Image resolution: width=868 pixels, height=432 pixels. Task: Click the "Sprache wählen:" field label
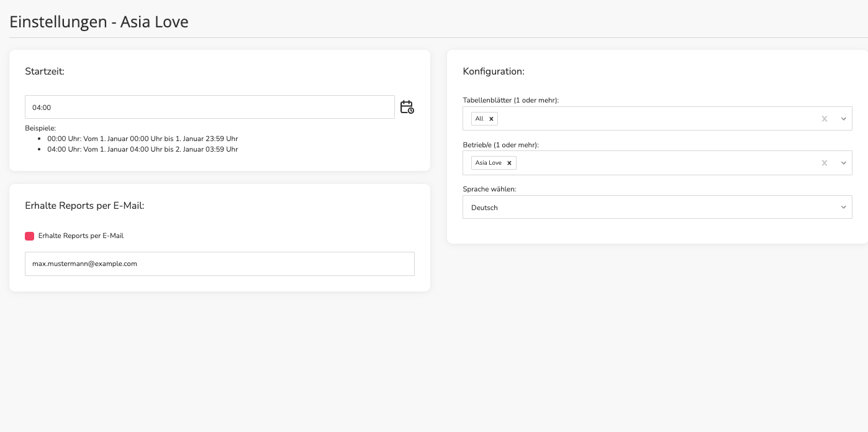tap(489, 189)
